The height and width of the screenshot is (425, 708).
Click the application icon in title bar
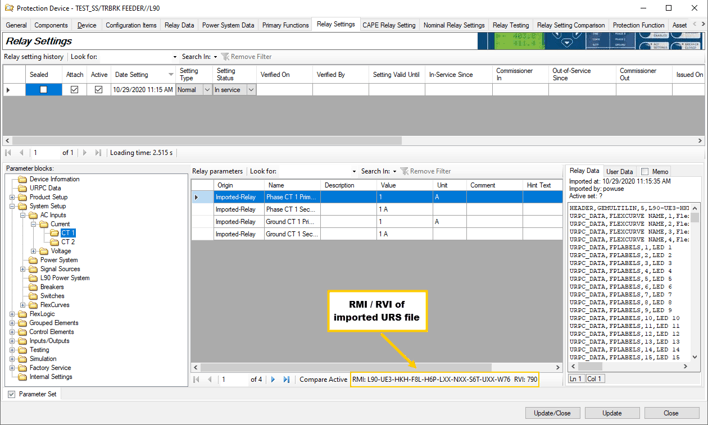click(9, 8)
